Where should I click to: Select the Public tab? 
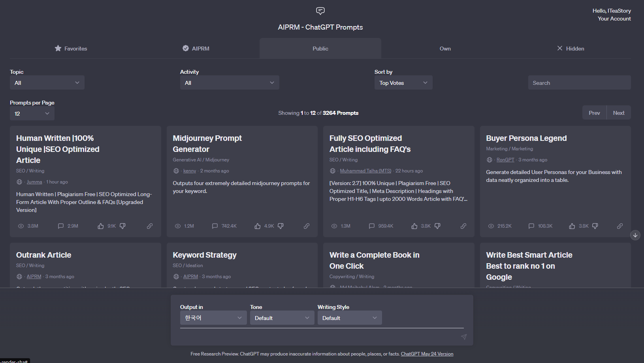coord(320,49)
